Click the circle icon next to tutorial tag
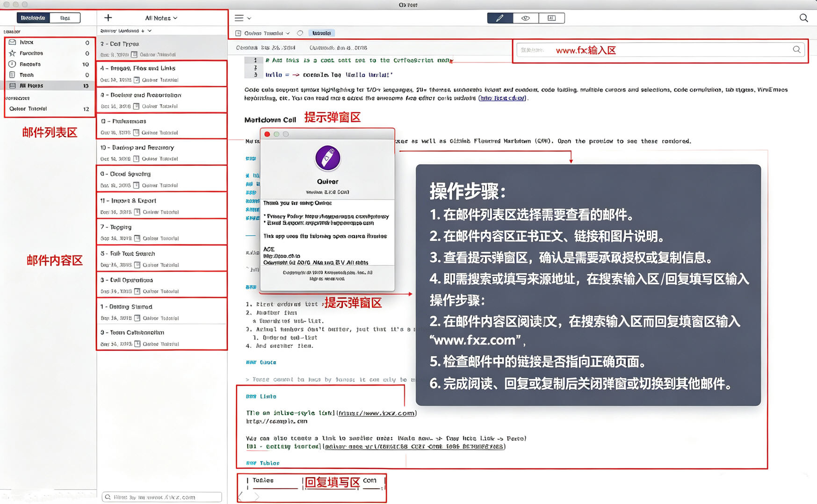The height and width of the screenshot is (504, 817). [300, 33]
